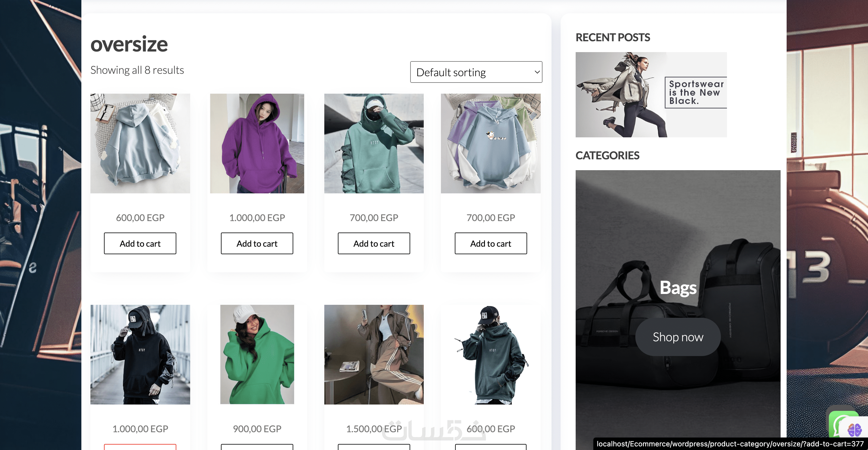Open the Default sorting dropdown
This screenshot has height=450, width=868.
coord(476,72)
